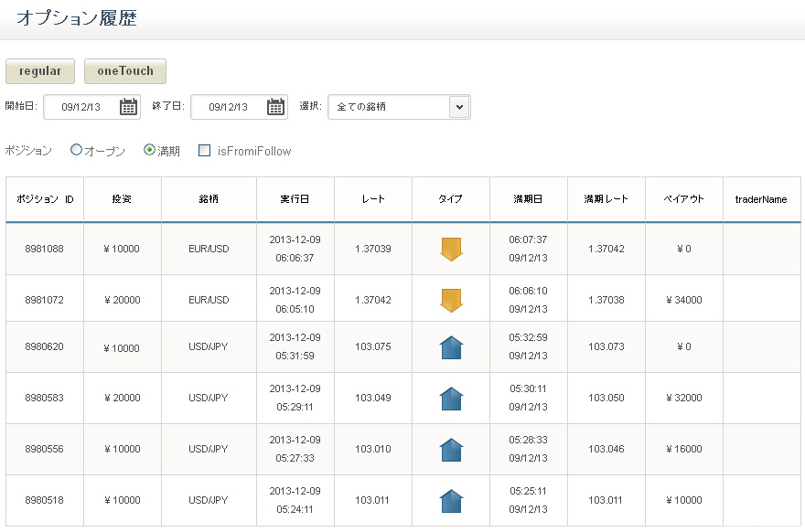Enable the isFromiFollow checkbox
The width and height of the screenshot is (805, 532).
pos(204,150)
